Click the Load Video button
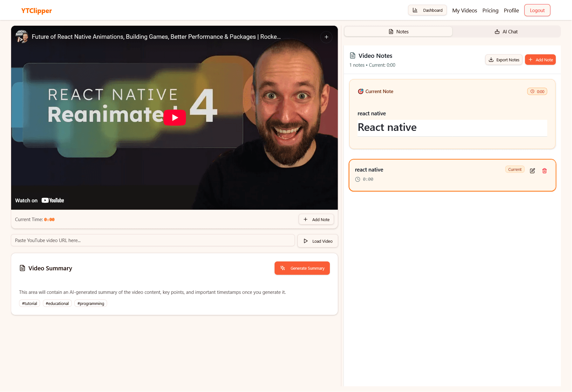572x392 pixels. (x=318, y=241)
